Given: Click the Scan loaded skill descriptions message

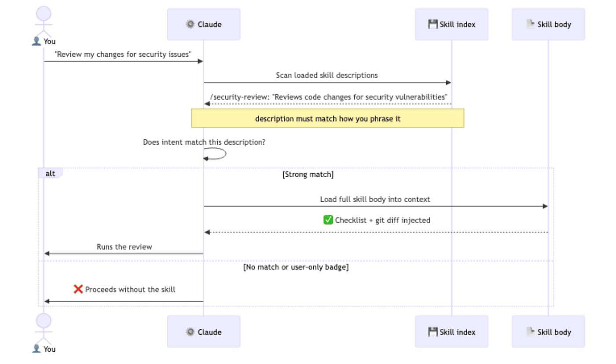Looking at the screenshot, I should click(x=327, y=75).
